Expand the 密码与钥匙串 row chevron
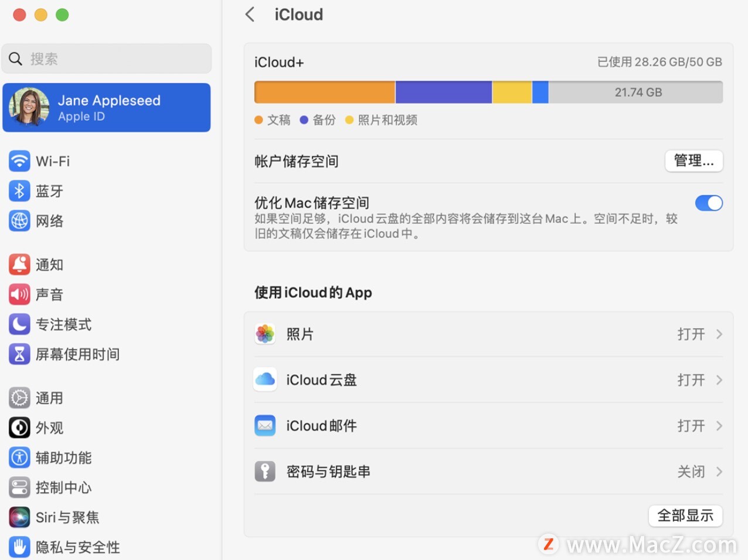The height and width of the screenshot is (560, 748). click(x=719, y=472)
